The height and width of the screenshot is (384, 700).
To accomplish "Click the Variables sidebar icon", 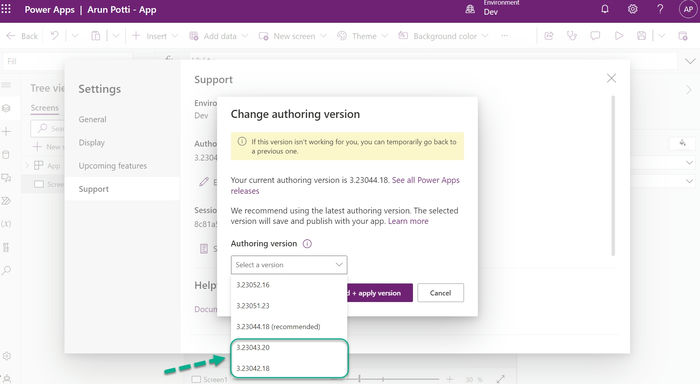I will click(6, 224).
